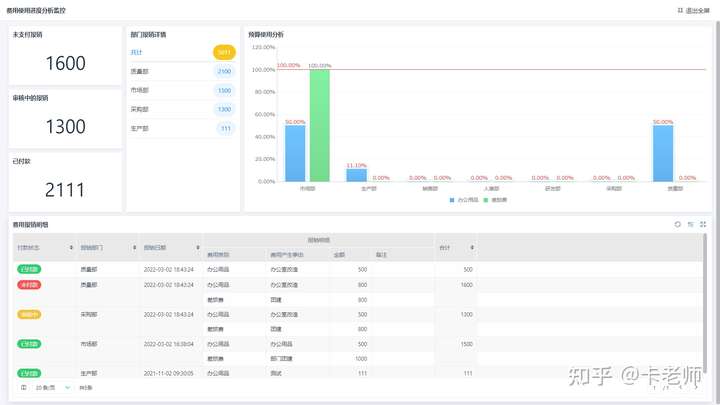Sort by the reimbursement department column arrows
This screenshot has height=405, width=720.
pos(135,248)
